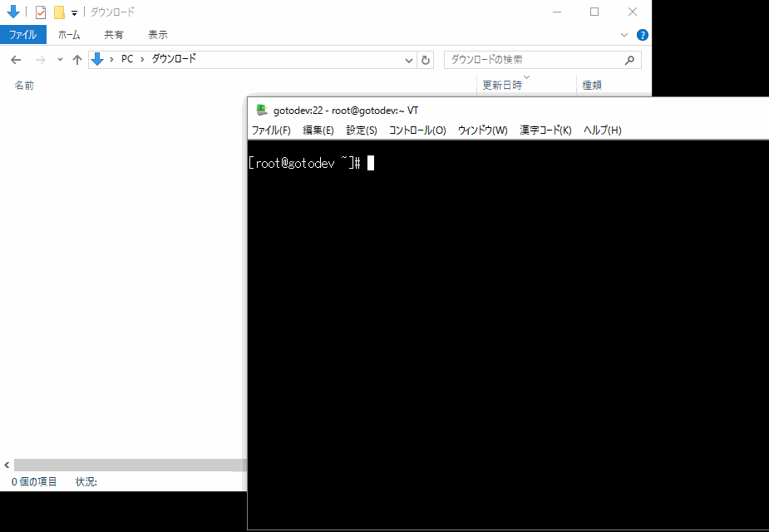Open Explorer help question mark icon
769x532 pixels.
click(642, 35)
